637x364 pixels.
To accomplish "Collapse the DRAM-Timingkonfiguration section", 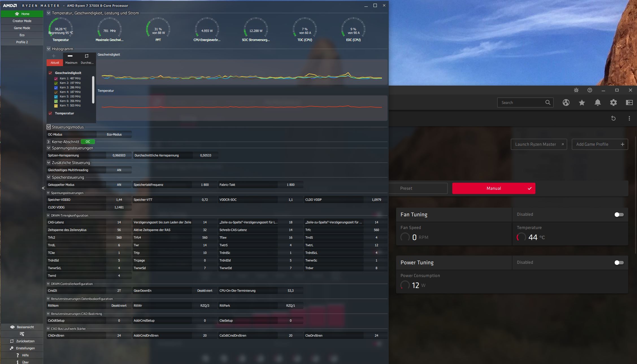I will tap(48, 215).
